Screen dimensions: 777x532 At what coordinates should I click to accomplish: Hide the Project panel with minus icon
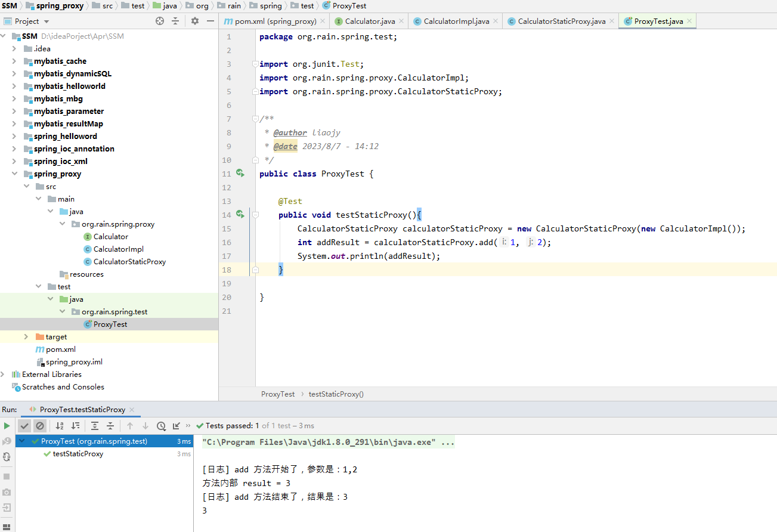[210, 21]
